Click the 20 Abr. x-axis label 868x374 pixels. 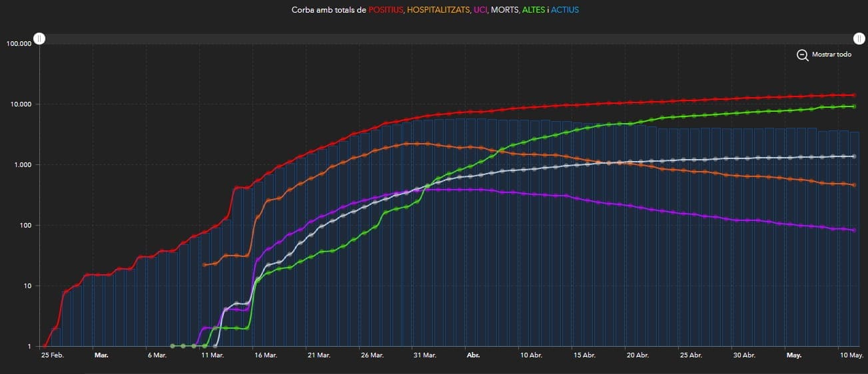click(x=638, y=355)
